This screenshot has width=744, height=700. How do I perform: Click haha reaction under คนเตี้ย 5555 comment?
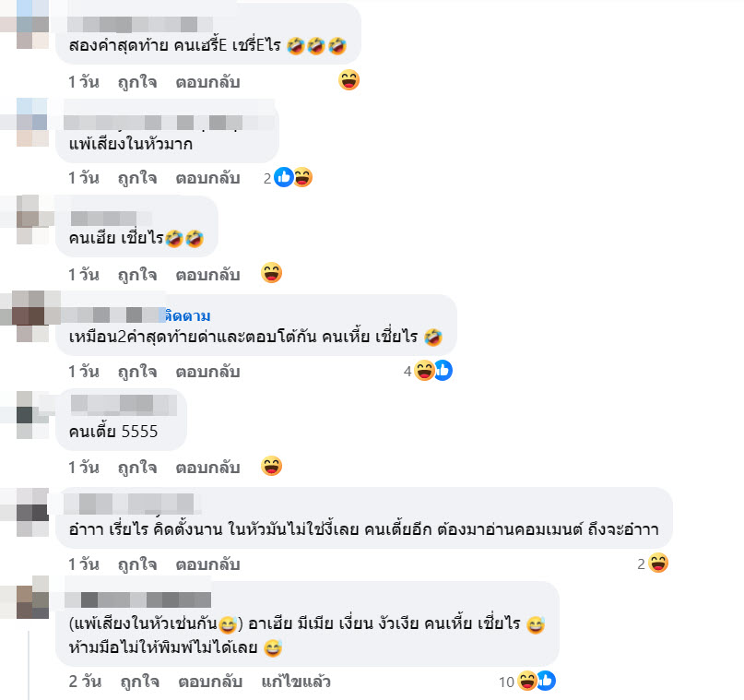(x=271, y=466)
